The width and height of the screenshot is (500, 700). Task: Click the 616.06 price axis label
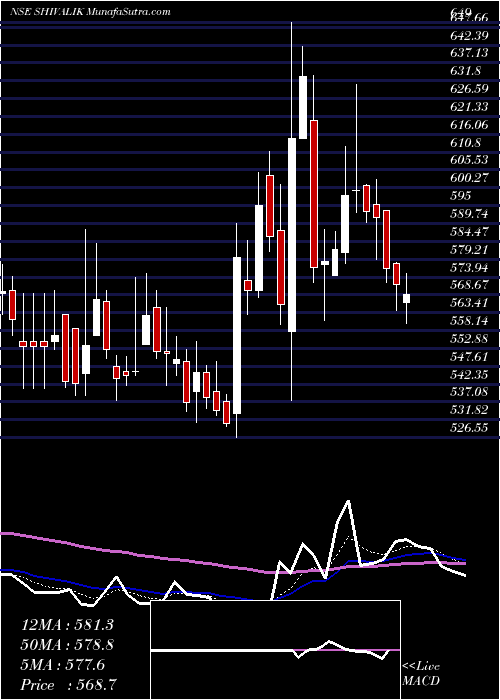(469, 125)
